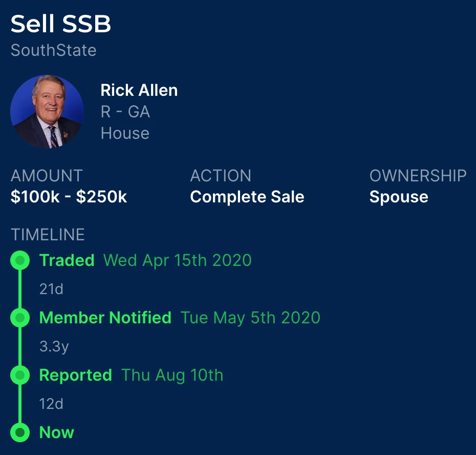This screenshot has height=455, width=476.
Task: Click the Reported date Thu Aug 10th
Action: coord(172,375)
